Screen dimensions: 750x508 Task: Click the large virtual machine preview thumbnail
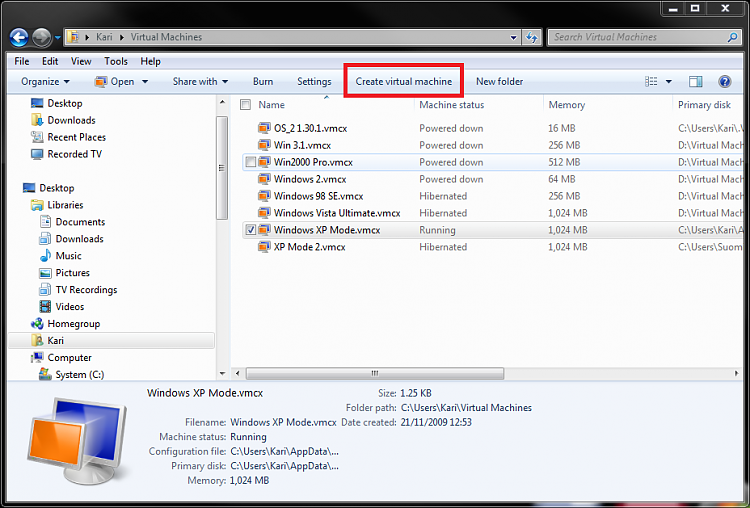click(77, 440)
